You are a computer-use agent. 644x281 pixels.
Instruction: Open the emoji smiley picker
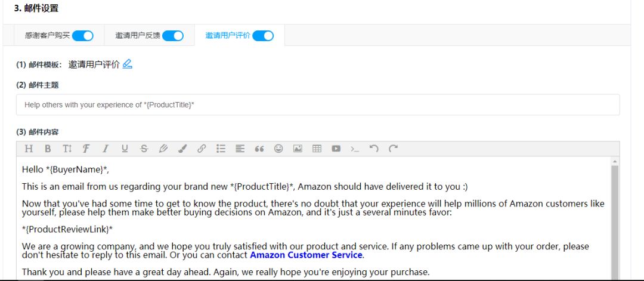[278, 149]
